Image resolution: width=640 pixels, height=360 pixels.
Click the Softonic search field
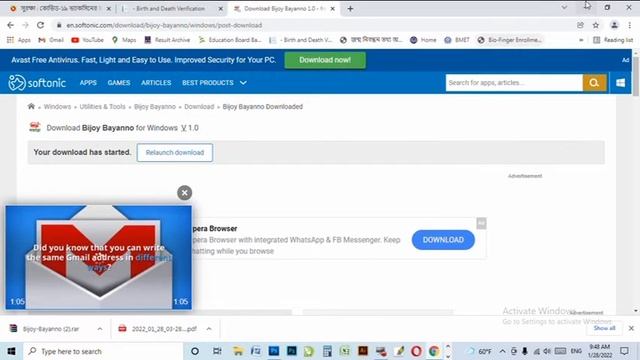click(x=514, y=83)
